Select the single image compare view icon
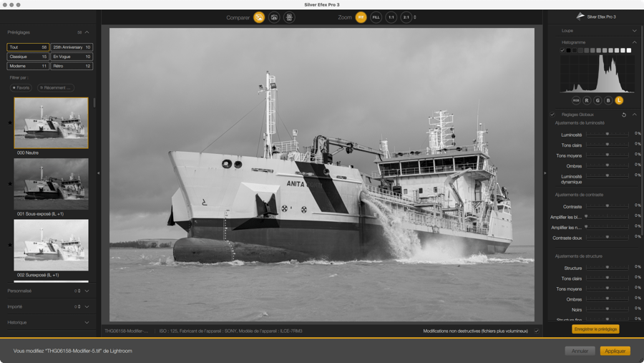The height and width of the screenshot is (363, 644). pos(259,17)
